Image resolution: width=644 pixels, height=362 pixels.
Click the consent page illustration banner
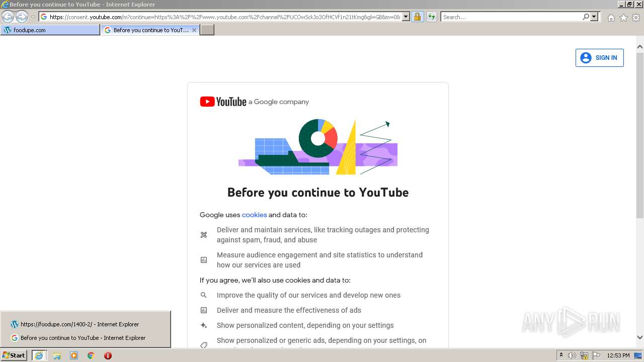tap(318, 147)
